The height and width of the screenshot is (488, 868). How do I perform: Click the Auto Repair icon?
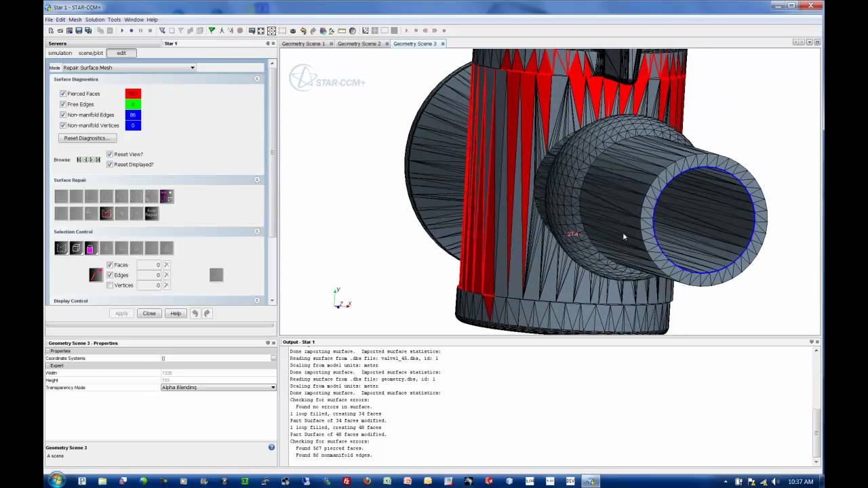coord(152,213)
